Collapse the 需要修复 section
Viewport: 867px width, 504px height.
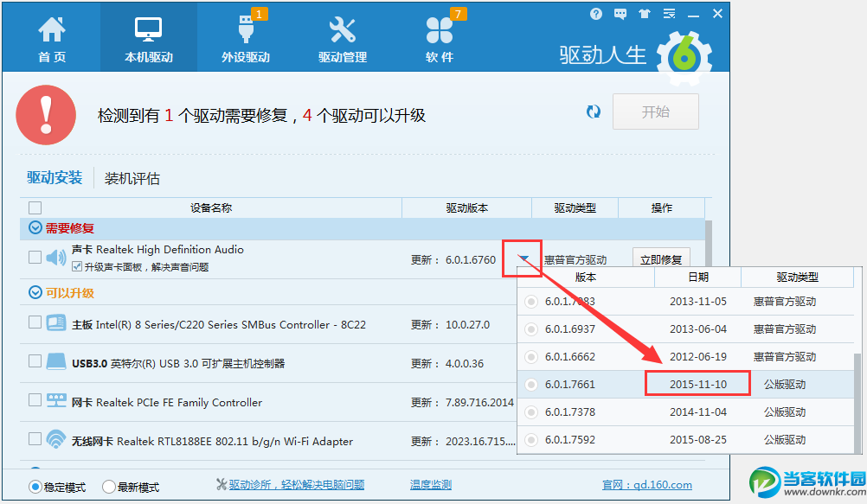(x=35, y=227)
